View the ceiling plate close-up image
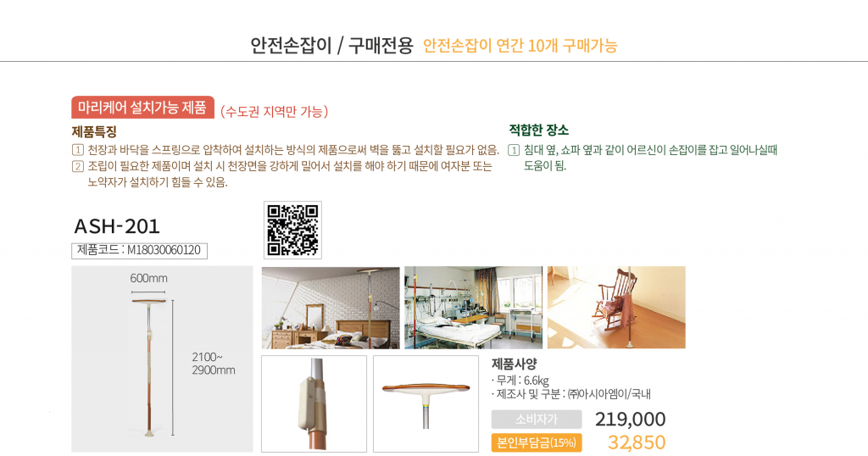Image resolution: width=868 pixels, height=456 pixels. [426, 404]
